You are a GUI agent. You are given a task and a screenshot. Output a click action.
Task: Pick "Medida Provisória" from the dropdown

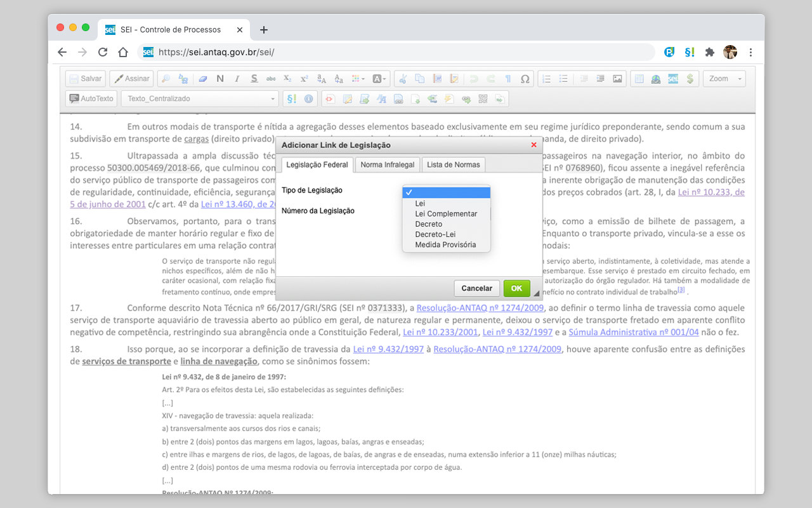445,244
